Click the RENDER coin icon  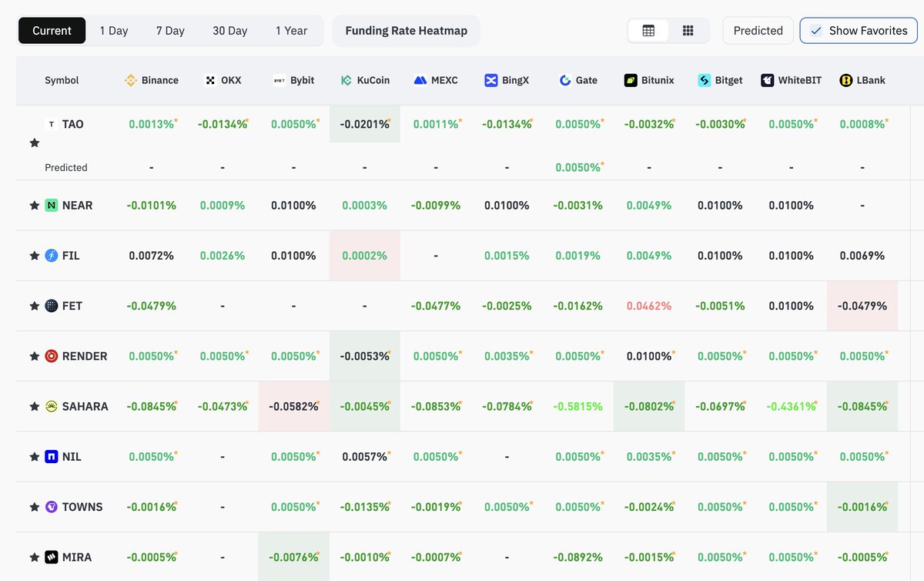[x=52, y=356]
